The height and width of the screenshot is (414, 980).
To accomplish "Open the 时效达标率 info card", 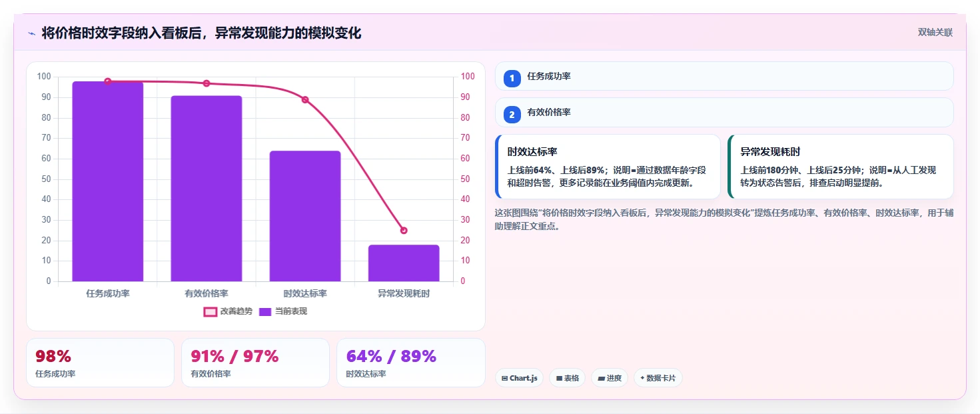I will 608,167.
